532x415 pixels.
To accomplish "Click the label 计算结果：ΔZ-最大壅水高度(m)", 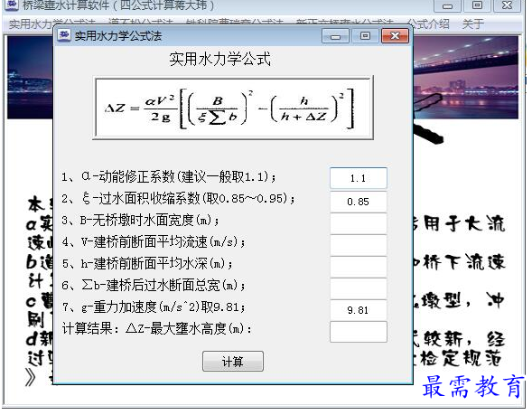I will 157,329.
